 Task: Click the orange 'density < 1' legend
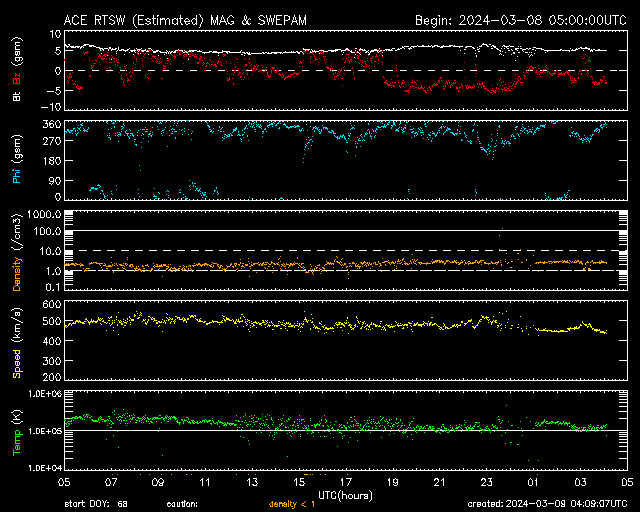(x=290, y=503)
